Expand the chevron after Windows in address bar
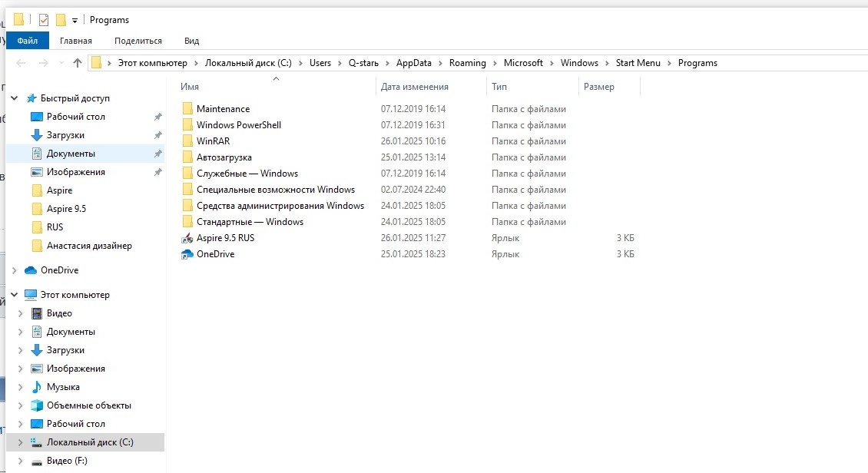The height and width of the screenshot is (473, 868). (x=607, y=63)
